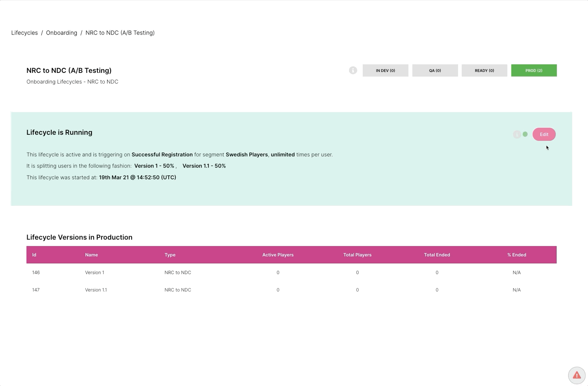Image resolution: width=588 pixels, height=386 pixels.
Task: Open the Version 1.1 row (id 147)
Action: (96, 290)
